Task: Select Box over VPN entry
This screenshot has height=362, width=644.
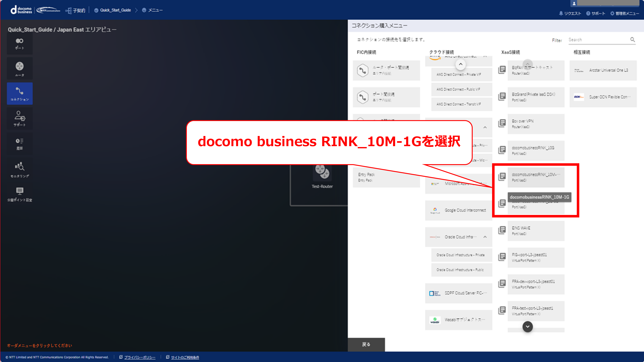Action: [x=536, y=124]
